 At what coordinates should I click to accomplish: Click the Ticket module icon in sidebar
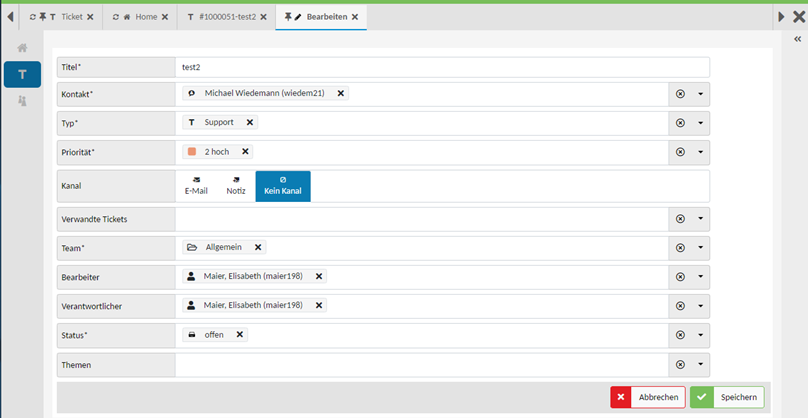tap(22, 74)
